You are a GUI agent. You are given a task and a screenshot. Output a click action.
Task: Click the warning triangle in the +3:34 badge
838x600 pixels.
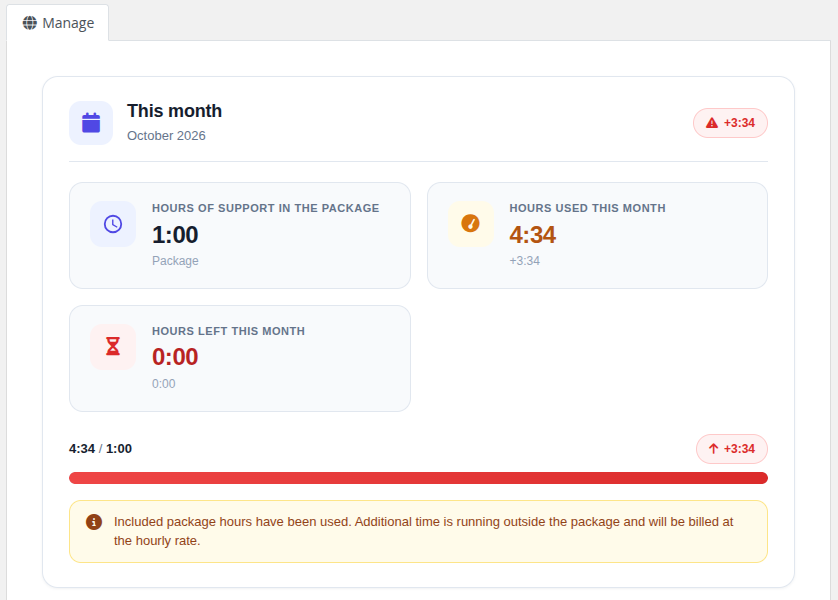712,123
